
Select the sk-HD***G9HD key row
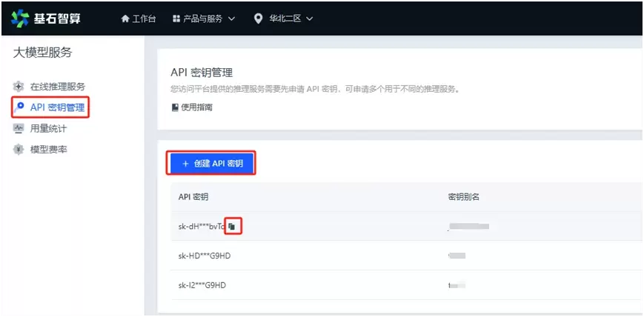point(202,256)
